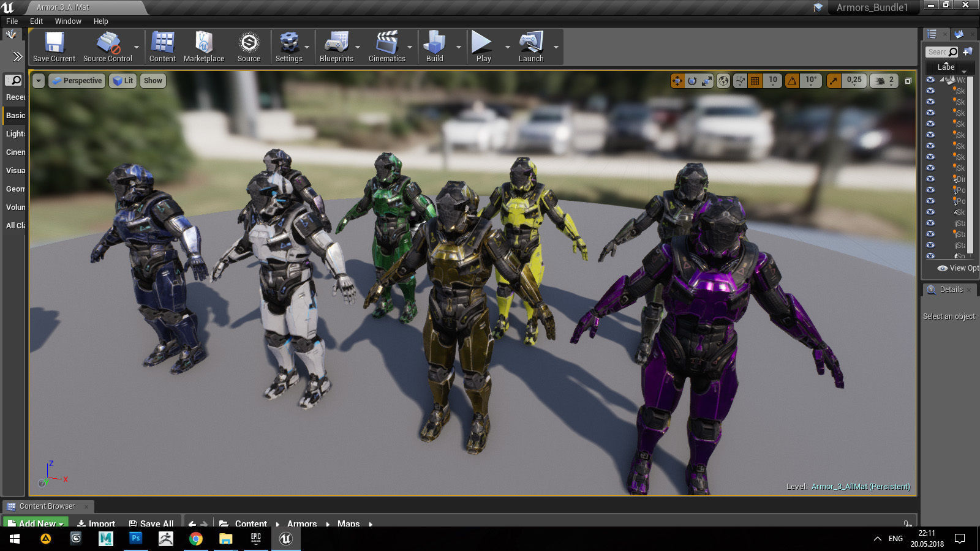This screenshot has width=980, height=551.
Task: Open Photoshop from the taskbar
Action: pos(136,539)
